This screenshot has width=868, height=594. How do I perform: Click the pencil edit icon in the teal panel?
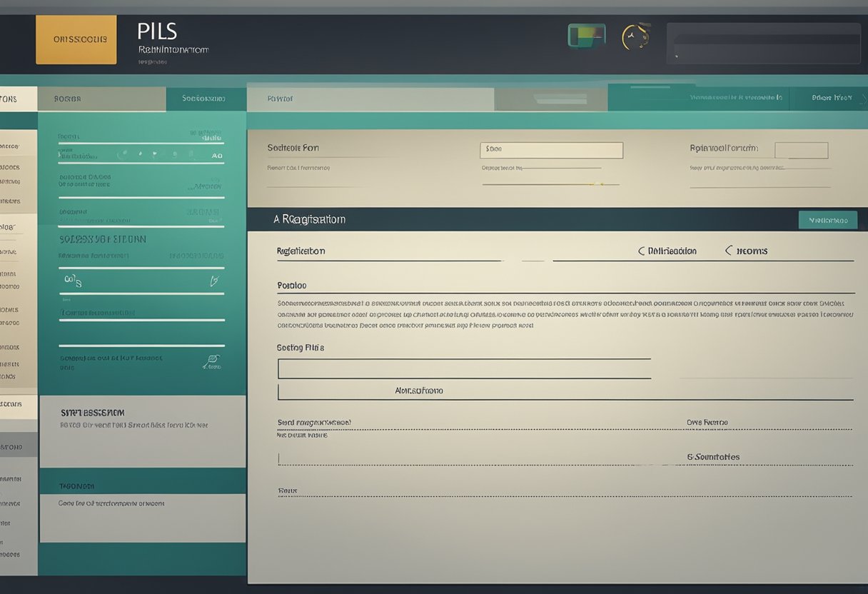point(214,281)
